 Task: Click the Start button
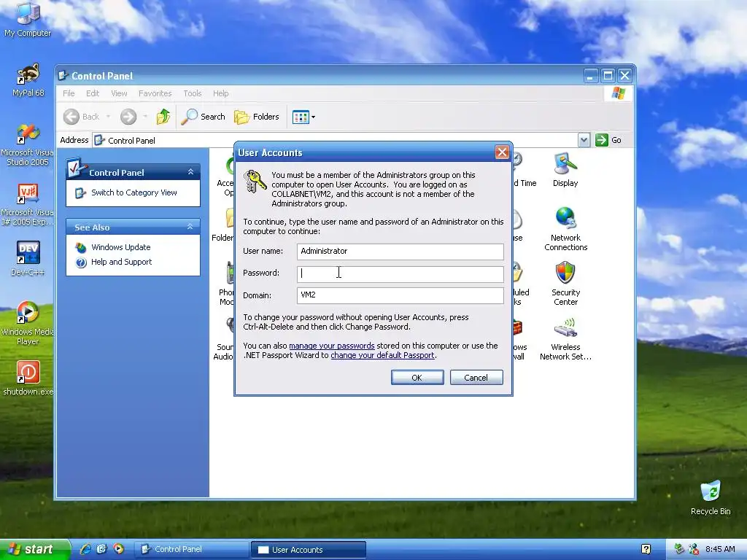[35, 550]
